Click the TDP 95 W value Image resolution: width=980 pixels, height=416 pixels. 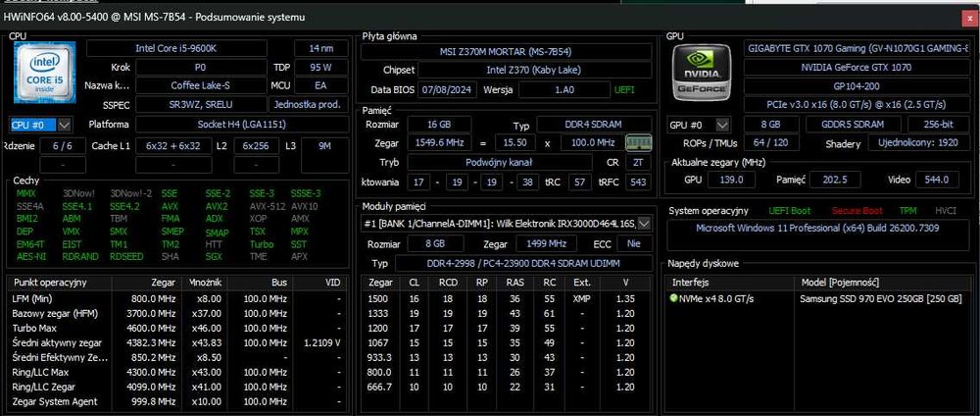pos(321,67)
